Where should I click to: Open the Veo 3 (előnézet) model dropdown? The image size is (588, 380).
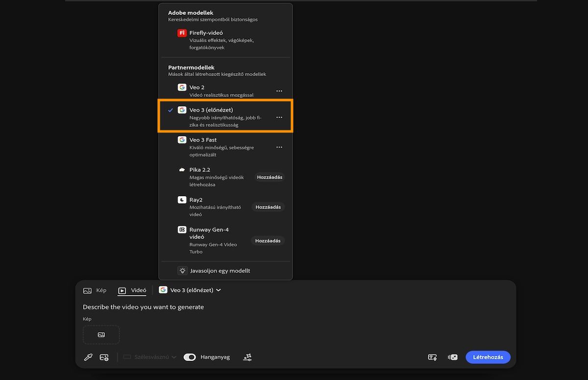190,290
